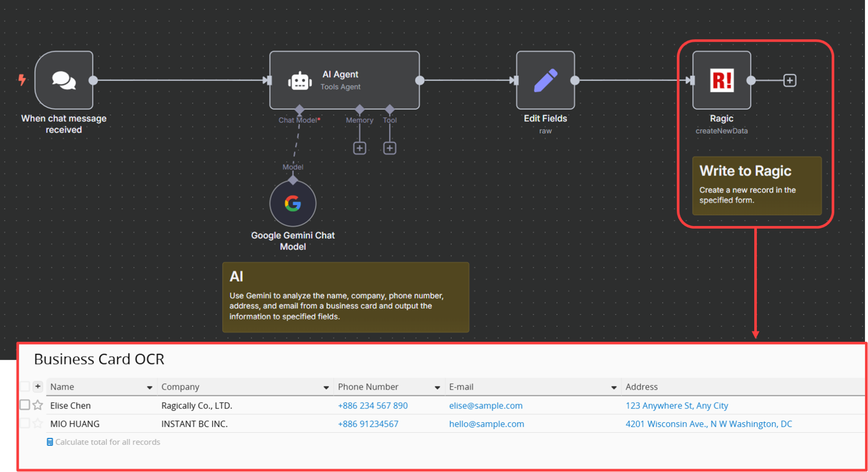Tick the checkbox for MIO HUANG row
The image size is (868, 472).
click(x=25, y=423)
